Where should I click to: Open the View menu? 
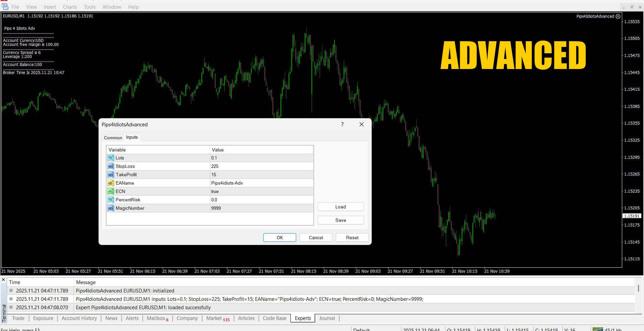pyautogui.click(x=32, y=7)
